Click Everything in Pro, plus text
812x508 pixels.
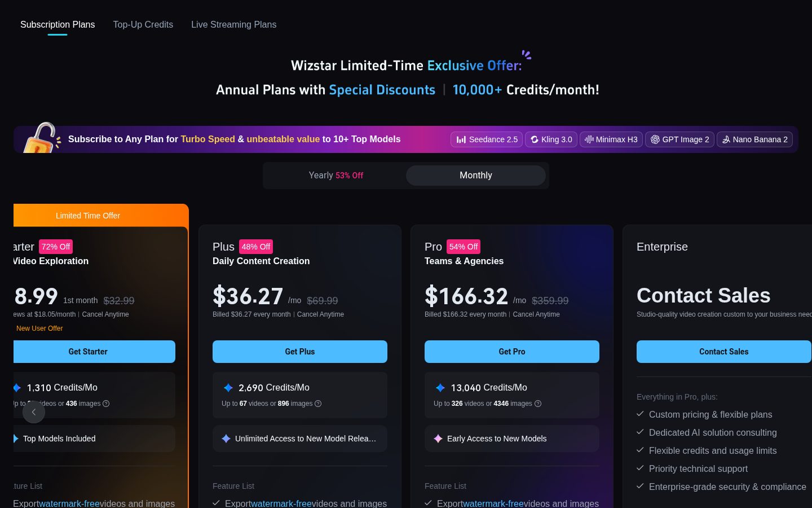click(x=677, y=397)
